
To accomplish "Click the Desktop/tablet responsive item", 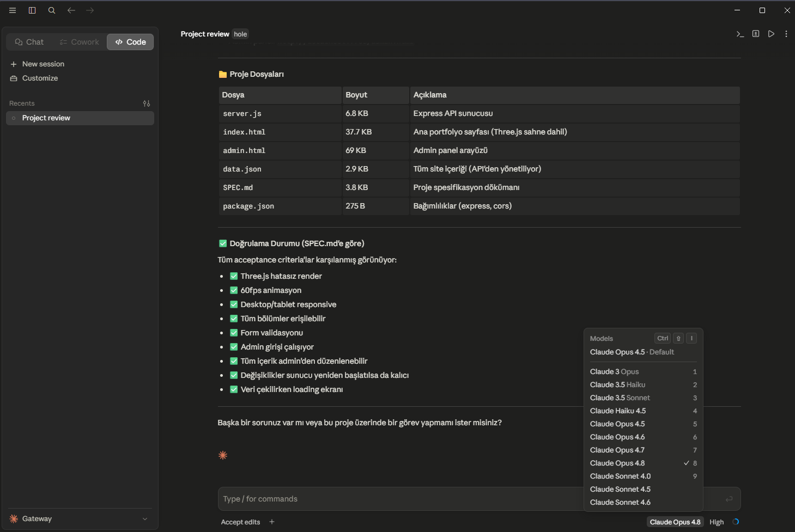I will pos(288,304).
